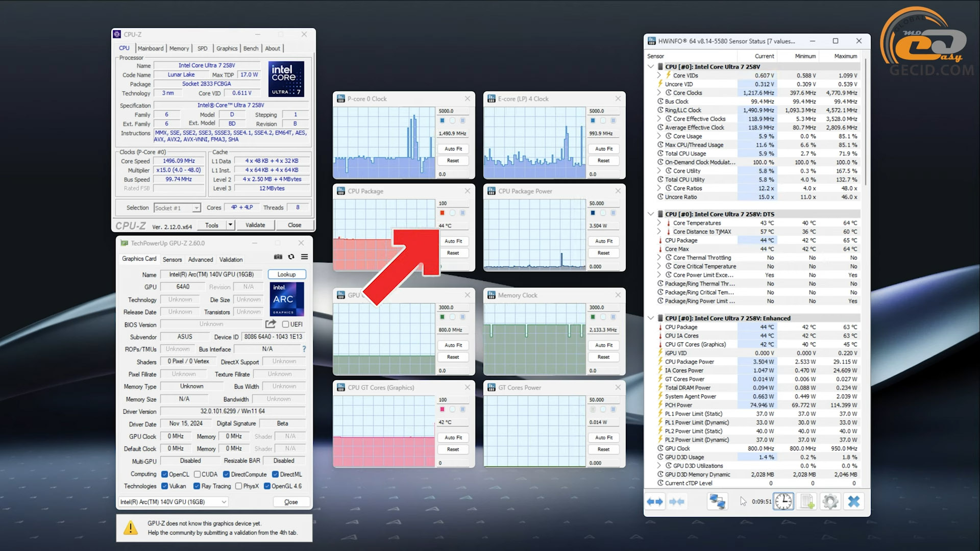980x551 pixels.
Task: Toggle the DirectML checkbox
Action: pos(275,474)
